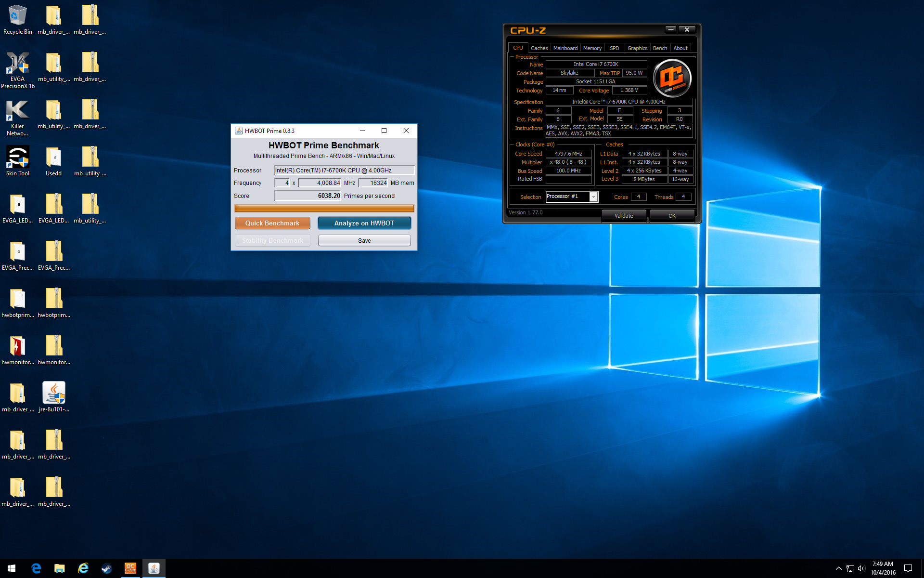
Task: Open the Action Center notifications icon
Action: [908, 568]
